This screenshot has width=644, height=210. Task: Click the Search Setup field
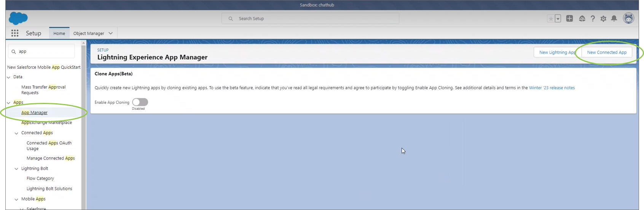click(310, 19)
